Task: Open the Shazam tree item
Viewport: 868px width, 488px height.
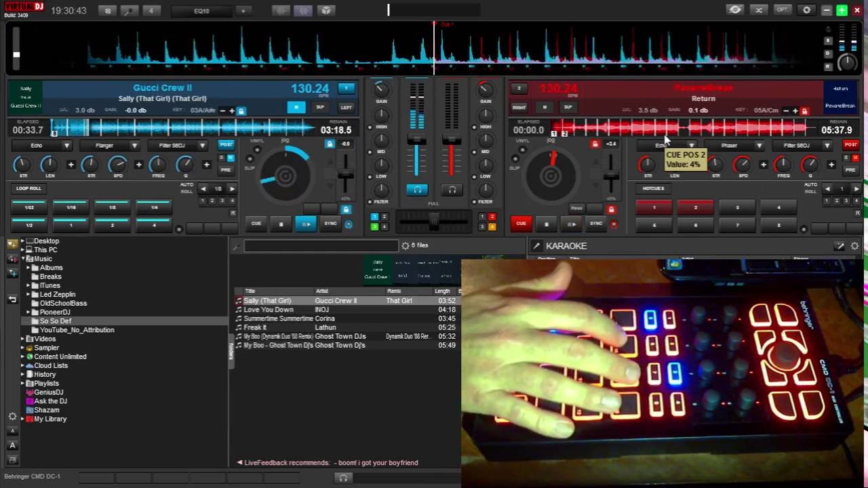Action: pos(46,410)
